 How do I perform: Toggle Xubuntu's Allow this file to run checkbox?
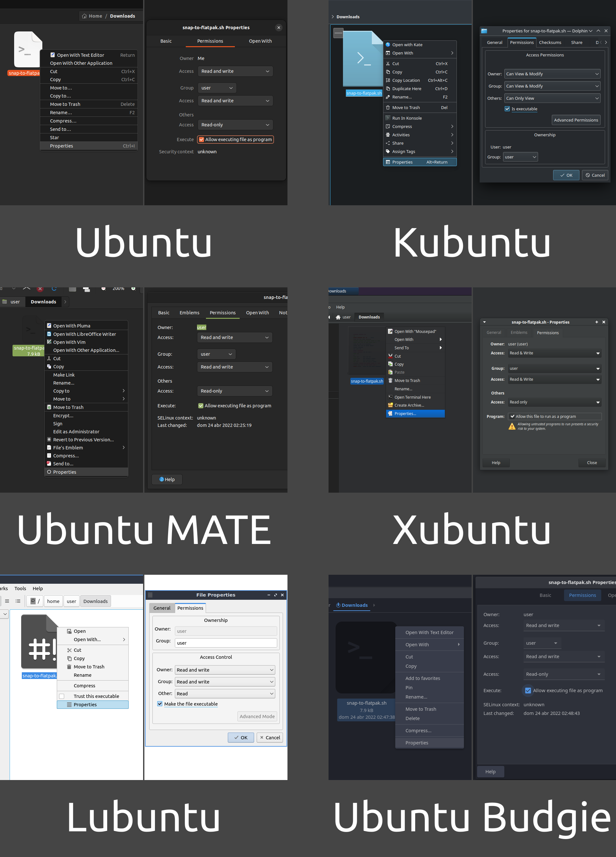(x=512, y=416)
